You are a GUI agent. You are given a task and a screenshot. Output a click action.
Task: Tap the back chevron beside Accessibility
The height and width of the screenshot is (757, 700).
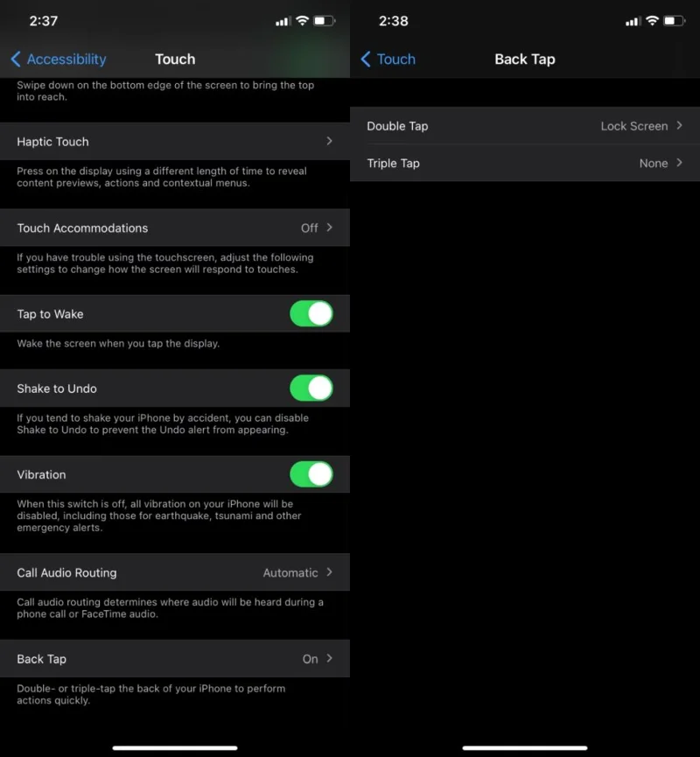16,59
